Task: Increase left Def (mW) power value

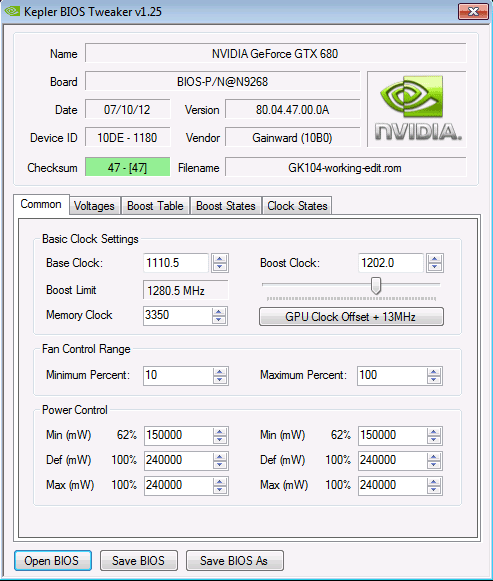Action: click(220, 457)
